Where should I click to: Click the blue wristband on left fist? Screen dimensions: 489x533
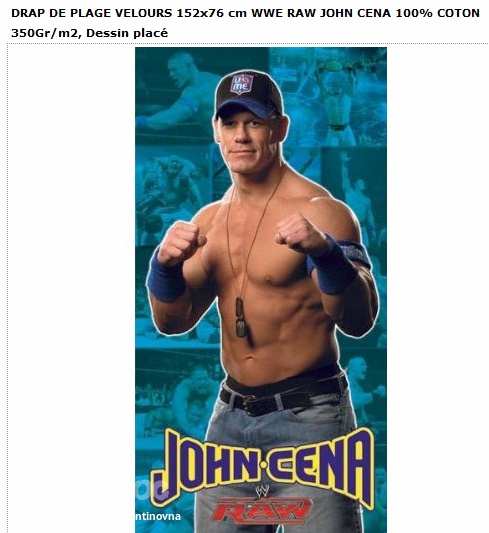tap(165, 277)
